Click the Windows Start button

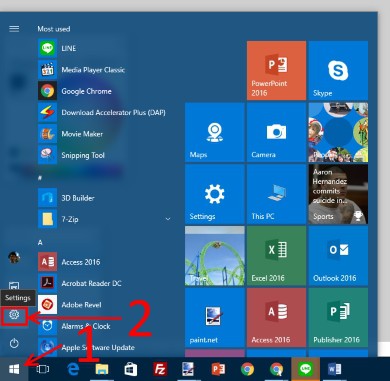14,369
